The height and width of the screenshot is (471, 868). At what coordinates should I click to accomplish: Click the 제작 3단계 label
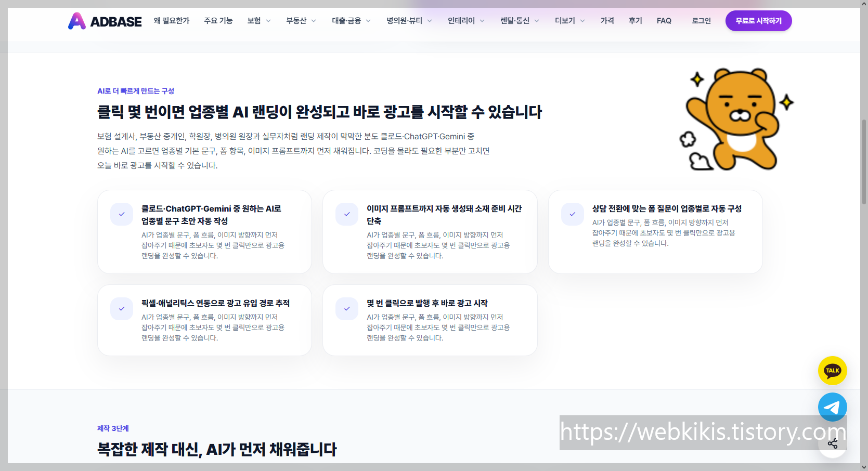click(x=113, y=428)
